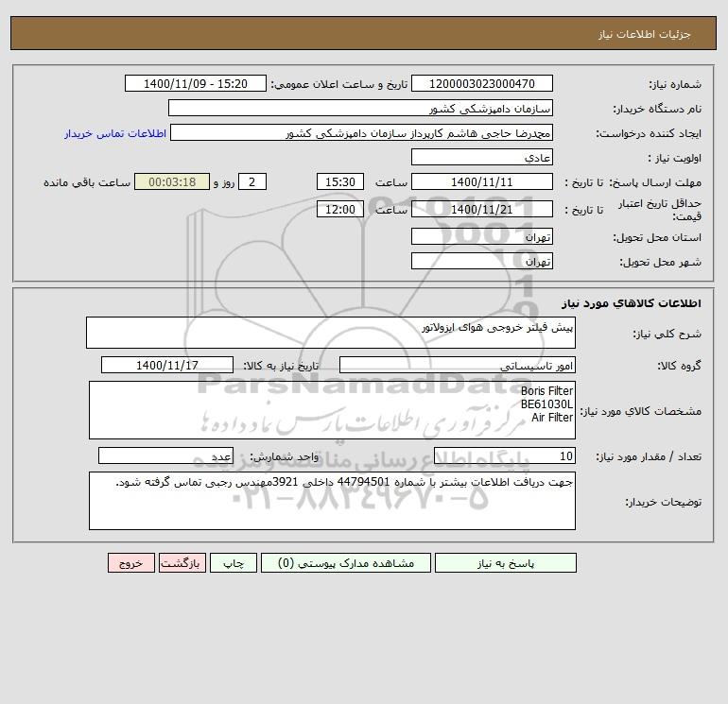728x704 pixels.
Task: Click the delivery city field شهر محل تحویل
Action: click(x=482, y=261)
